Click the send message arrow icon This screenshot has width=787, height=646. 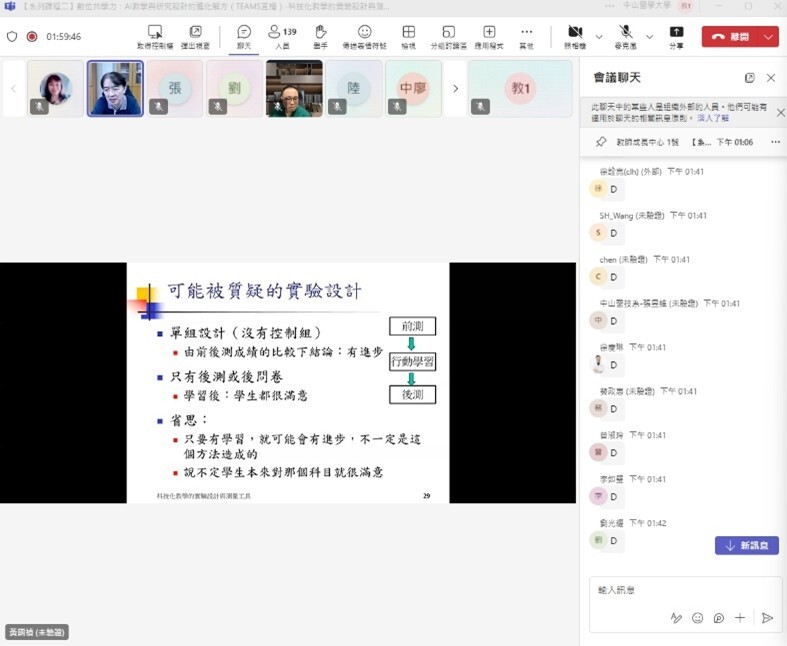tap(767, 618)
